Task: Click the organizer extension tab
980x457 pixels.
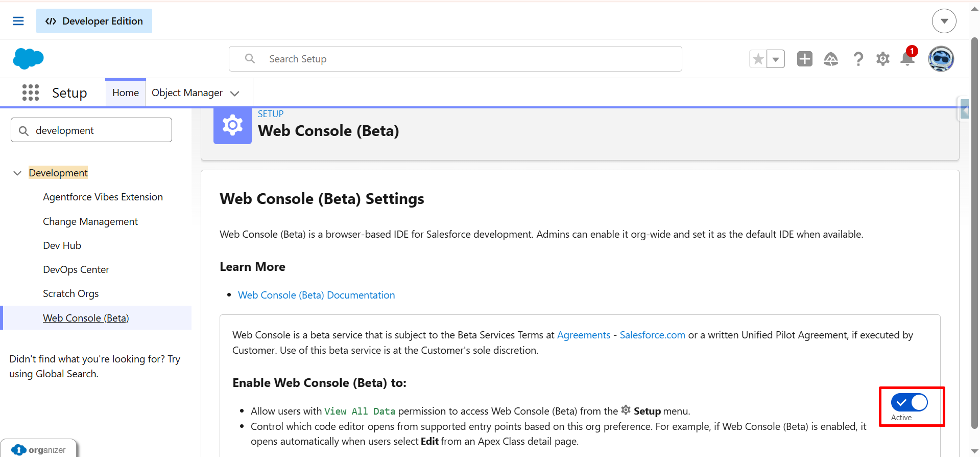Action: click(x=39, y=449)
